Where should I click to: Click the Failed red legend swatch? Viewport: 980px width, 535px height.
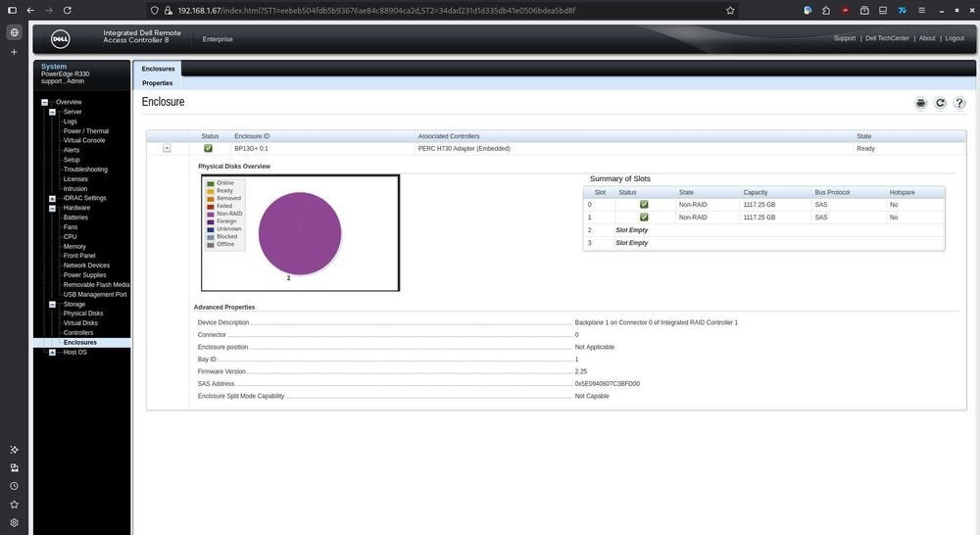pos(211,207)
